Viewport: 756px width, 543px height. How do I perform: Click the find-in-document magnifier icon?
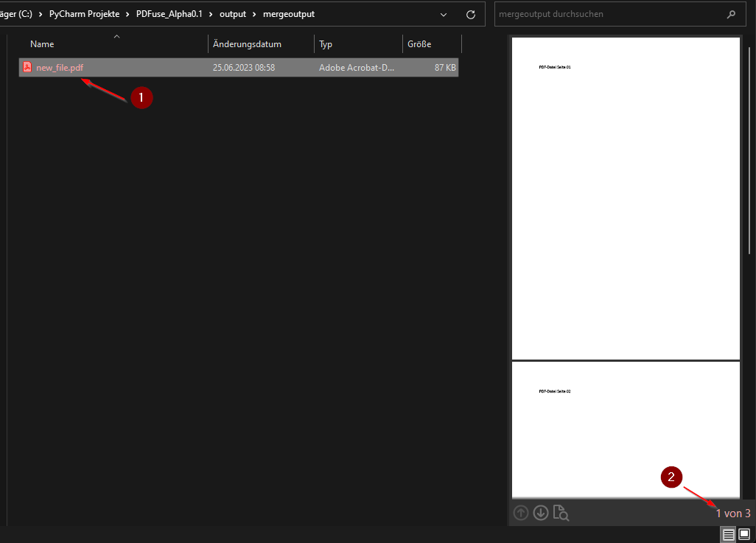click(560, 513)
